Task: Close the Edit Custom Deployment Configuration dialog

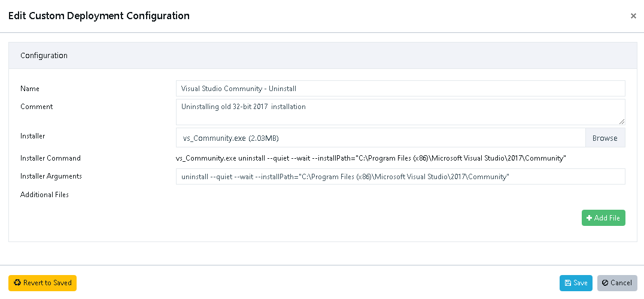Action: [x=633, y=16]
